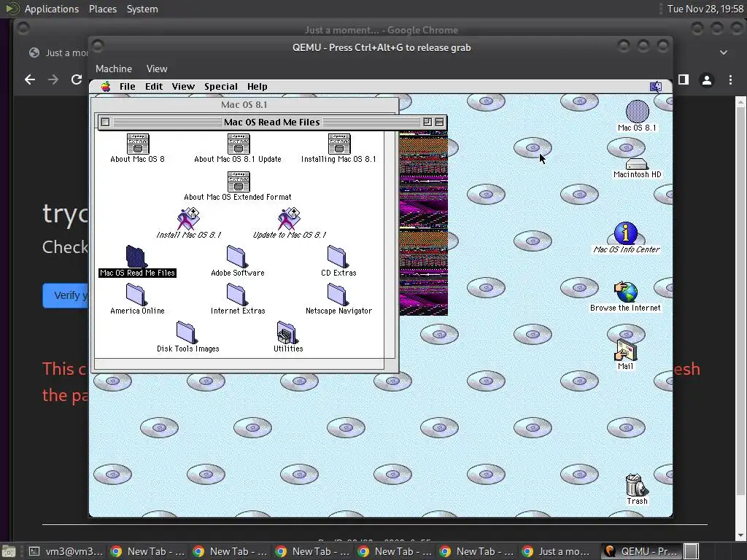Select the Installing Mac OS 8.1 document icon

[x=338, y=144]
